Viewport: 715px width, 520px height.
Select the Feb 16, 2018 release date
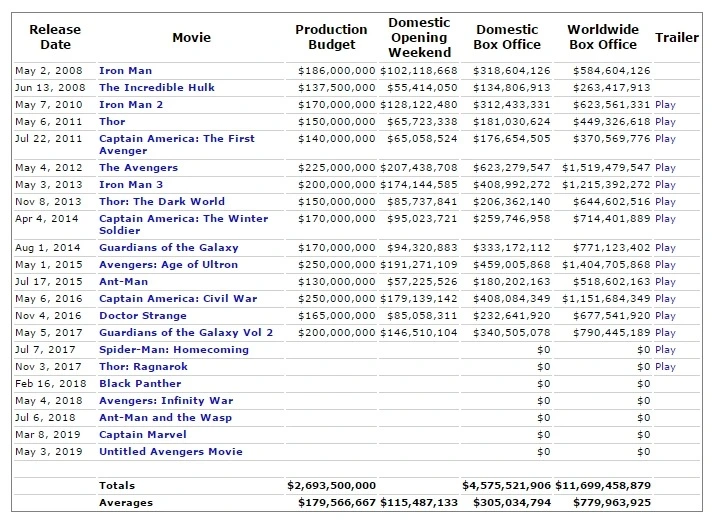click(x=51, y=384)
